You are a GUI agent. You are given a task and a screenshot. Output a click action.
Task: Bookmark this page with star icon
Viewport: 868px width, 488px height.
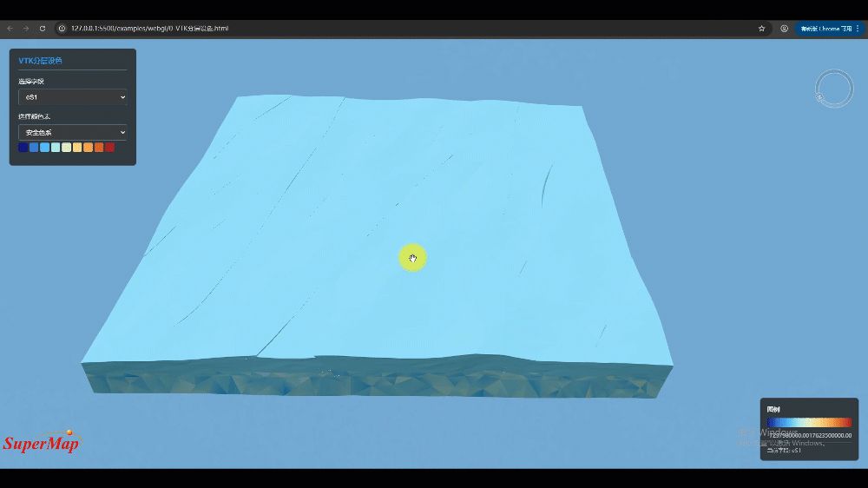(x=762, y=29)
